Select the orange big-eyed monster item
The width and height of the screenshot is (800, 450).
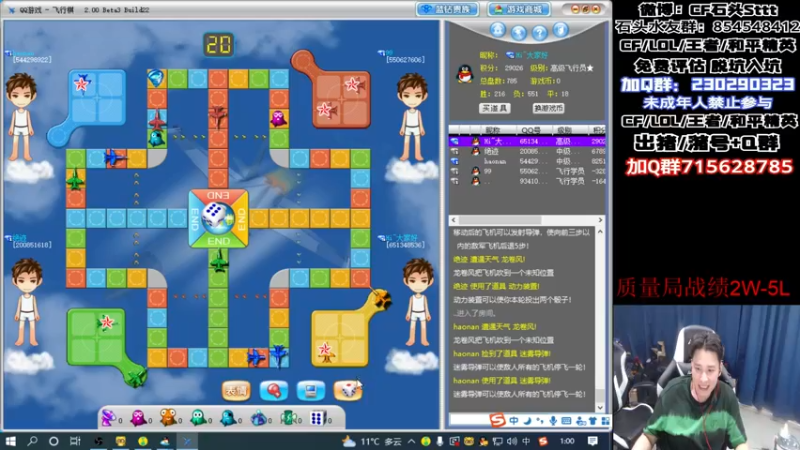pyautogui.click(x=168, y=417)
